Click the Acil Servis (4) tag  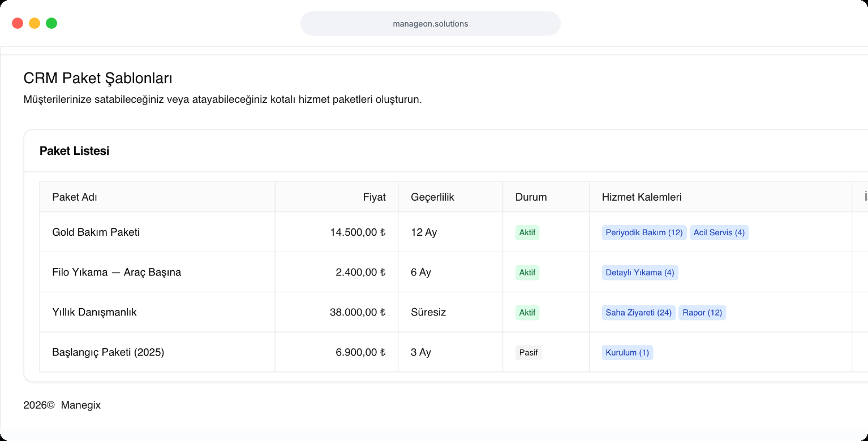point(719,232)
